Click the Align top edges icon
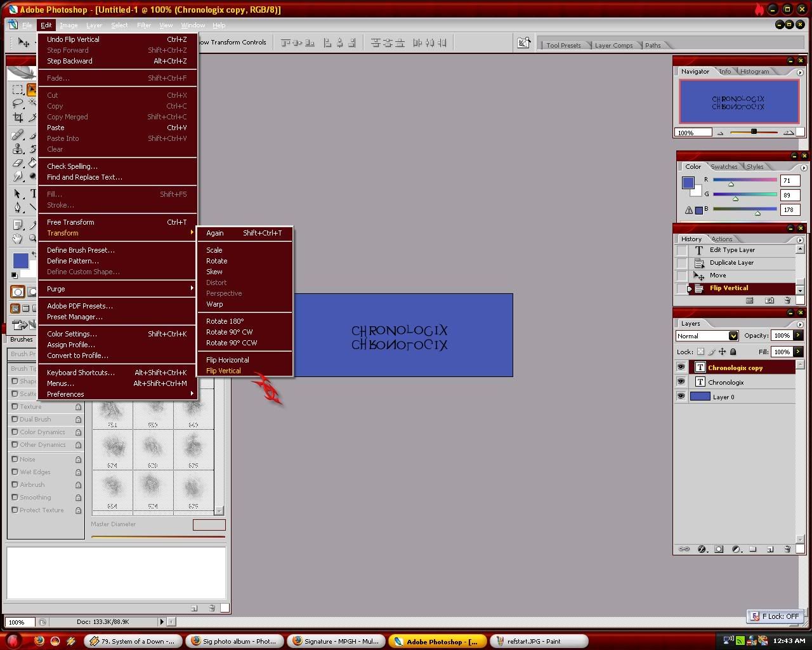The height and width of the screenshot is (650, 812). (285, 43)
